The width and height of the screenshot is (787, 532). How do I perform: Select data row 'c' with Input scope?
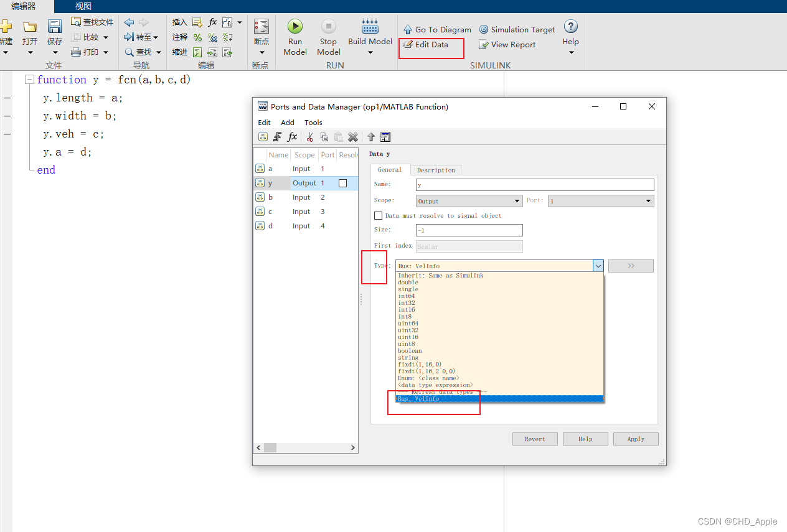point(306,212)
